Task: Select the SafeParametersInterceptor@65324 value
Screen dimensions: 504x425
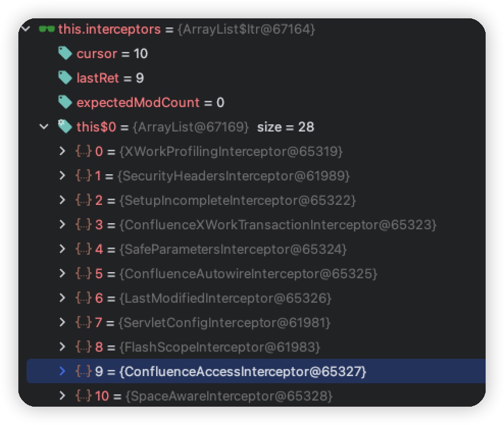Action: coord(233,249)
